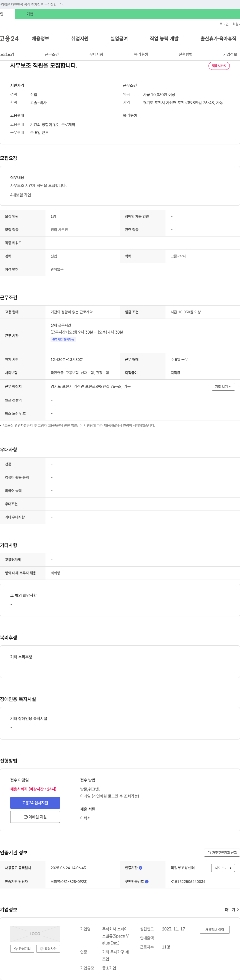This screenshot has height=980, width=240.
Task: Jump to 모집요강 section tab
Action: coord(7,54)
